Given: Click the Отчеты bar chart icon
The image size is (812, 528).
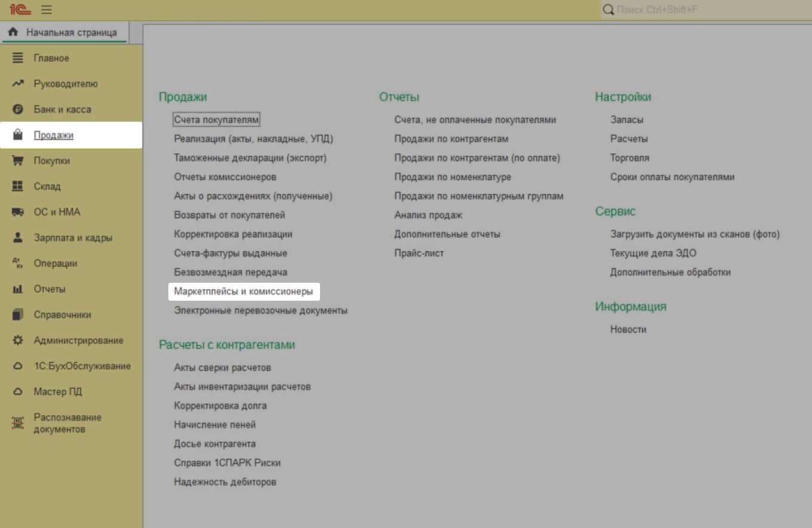Looking at the screenshot, I should point(18,289).
